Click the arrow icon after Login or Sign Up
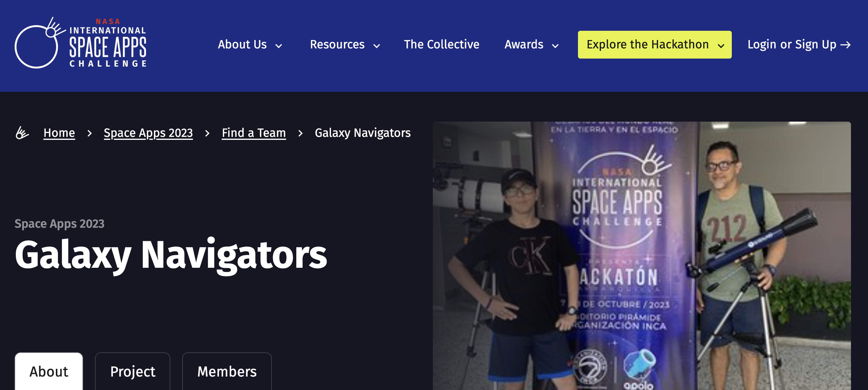868x390 pixels. [846, 45]
